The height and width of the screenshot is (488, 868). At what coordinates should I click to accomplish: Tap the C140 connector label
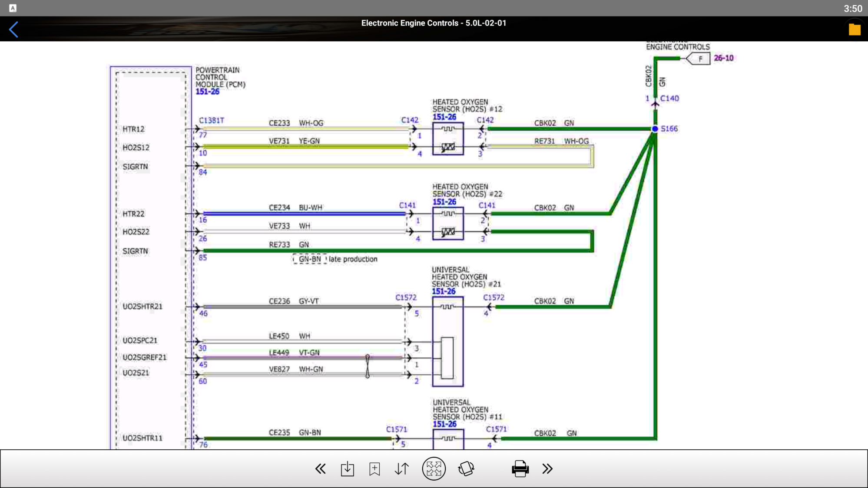tap(669, 99)
